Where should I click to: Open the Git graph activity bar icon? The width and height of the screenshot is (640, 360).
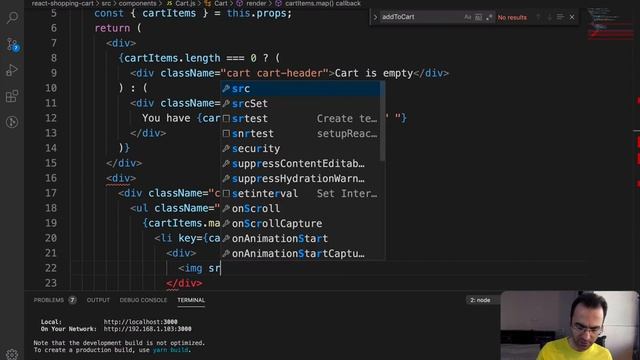pyautogui.click(x=12, y=122)
